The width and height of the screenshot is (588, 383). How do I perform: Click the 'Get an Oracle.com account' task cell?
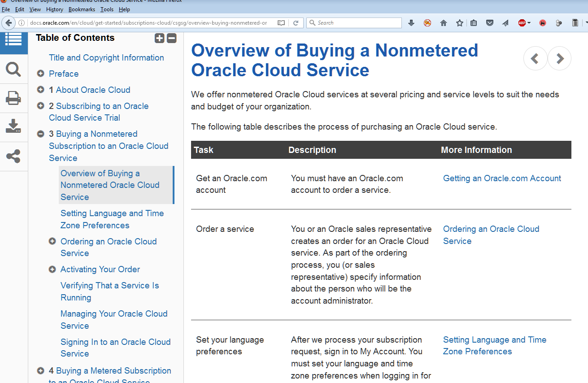point(231,184)
